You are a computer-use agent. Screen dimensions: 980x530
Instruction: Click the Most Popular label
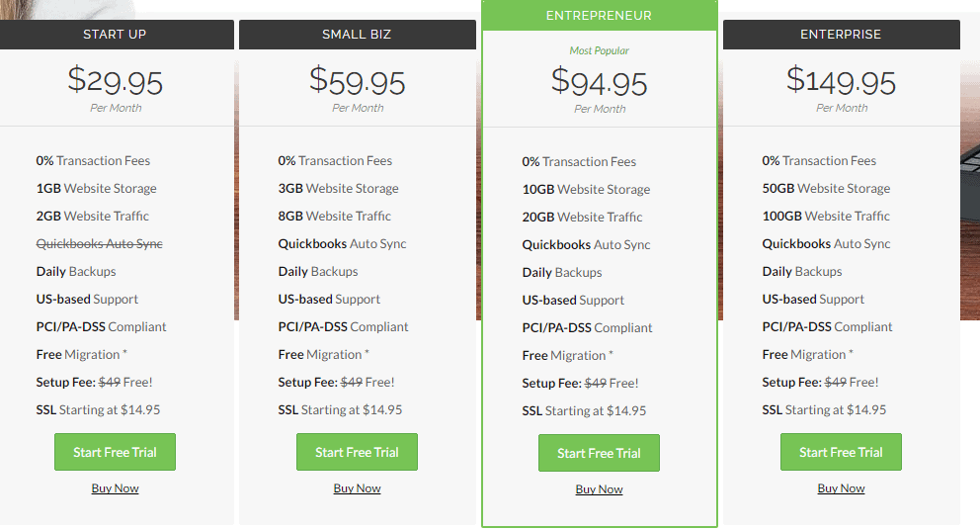click(599, 50)
